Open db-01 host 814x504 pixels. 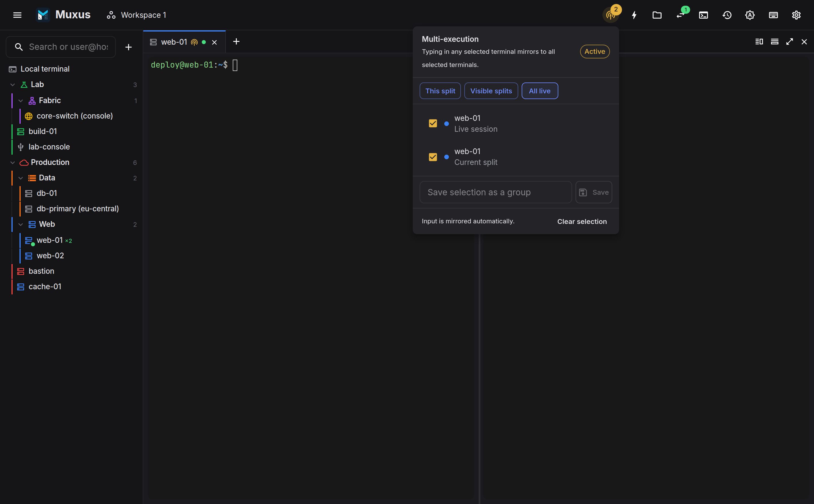coord(47,193)
